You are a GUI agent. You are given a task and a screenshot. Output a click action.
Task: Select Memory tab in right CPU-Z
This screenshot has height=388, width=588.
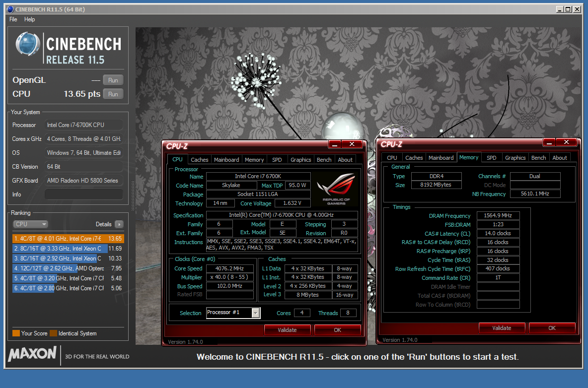tap(469, 157)
